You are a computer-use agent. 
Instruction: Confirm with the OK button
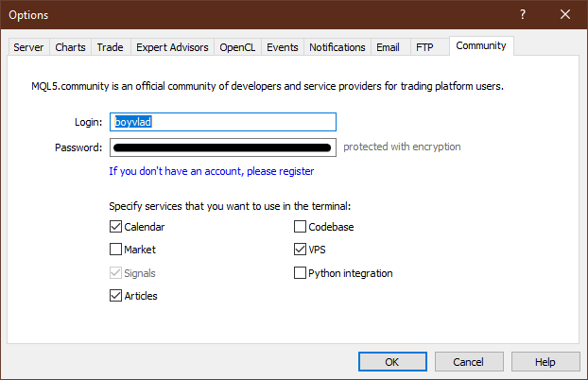392,362
